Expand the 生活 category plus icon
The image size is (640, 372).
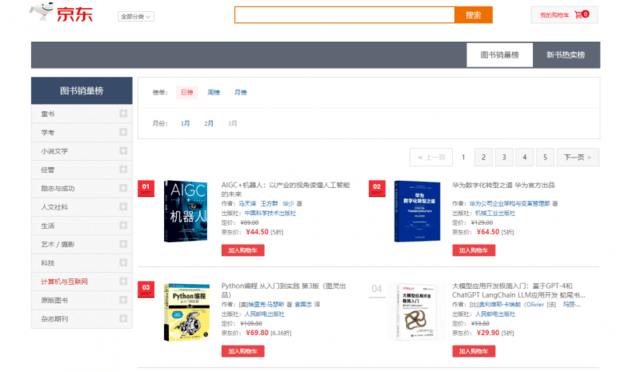click(x=123, y=225)
